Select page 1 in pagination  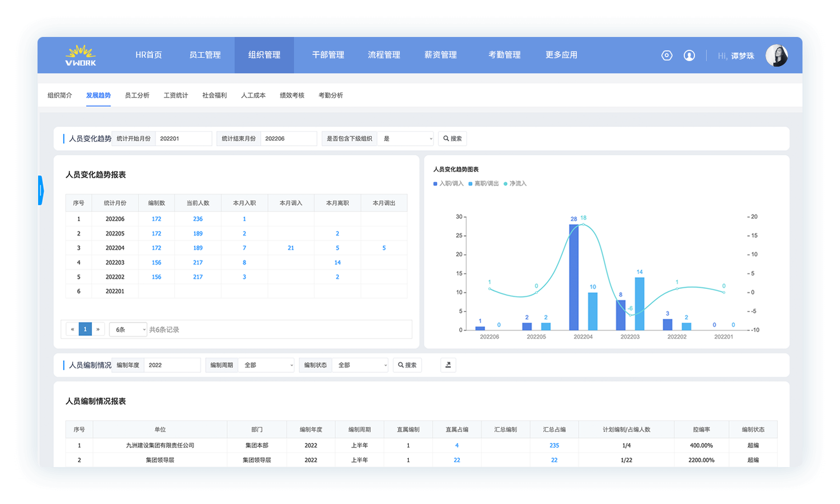coord(85,329)
